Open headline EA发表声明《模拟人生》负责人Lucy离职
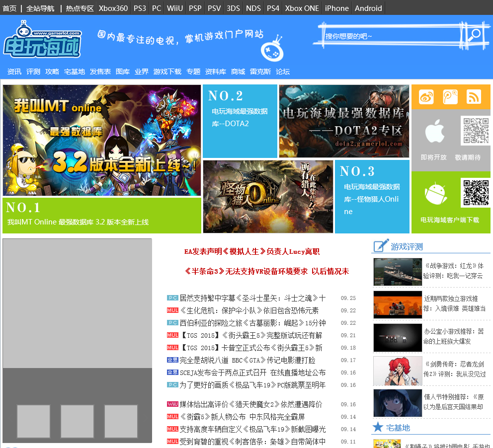Viewport: 493px width, 448px height. click(252, 252)
